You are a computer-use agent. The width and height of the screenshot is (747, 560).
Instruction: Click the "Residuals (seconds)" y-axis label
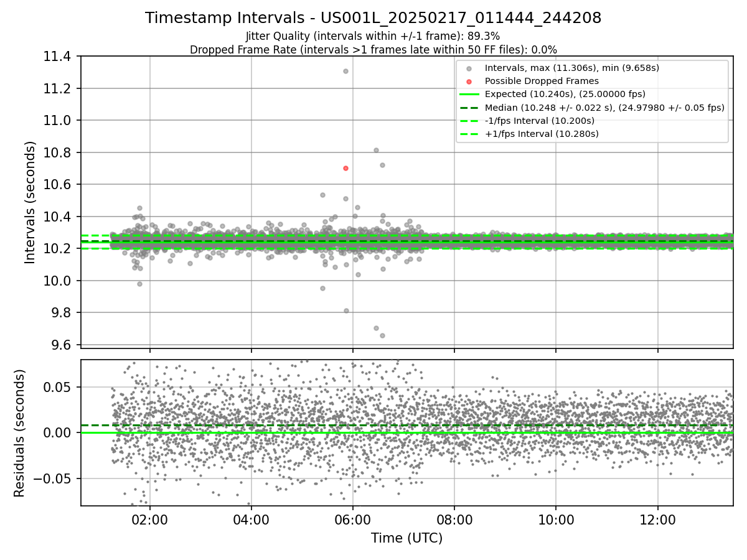(x=19, y=433)
